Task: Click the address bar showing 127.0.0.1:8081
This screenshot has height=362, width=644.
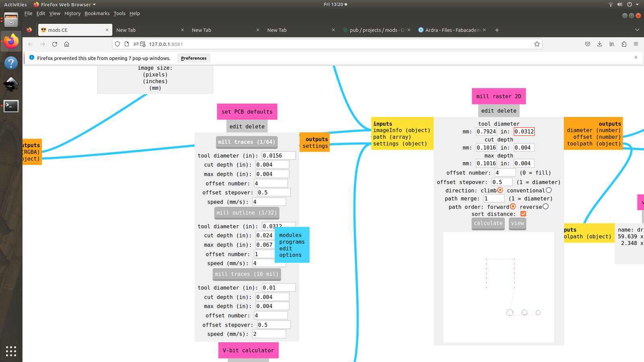Action: (327, 44)
